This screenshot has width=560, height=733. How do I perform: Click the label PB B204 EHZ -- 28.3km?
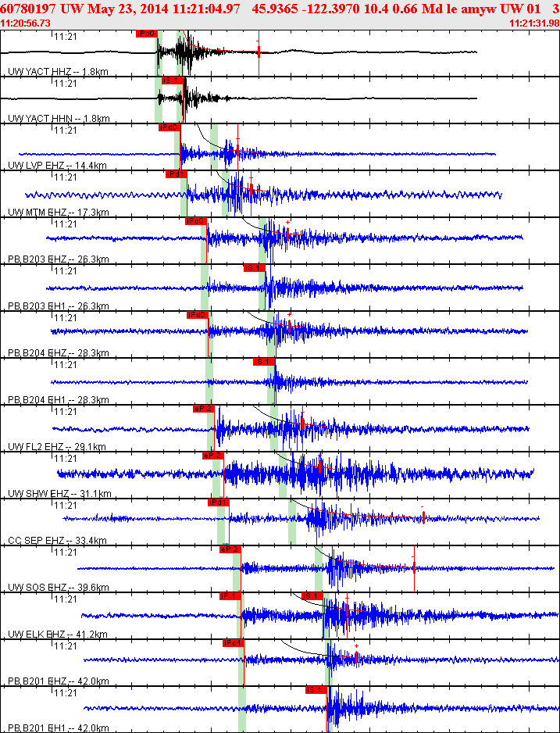click(x=59, y=353)
